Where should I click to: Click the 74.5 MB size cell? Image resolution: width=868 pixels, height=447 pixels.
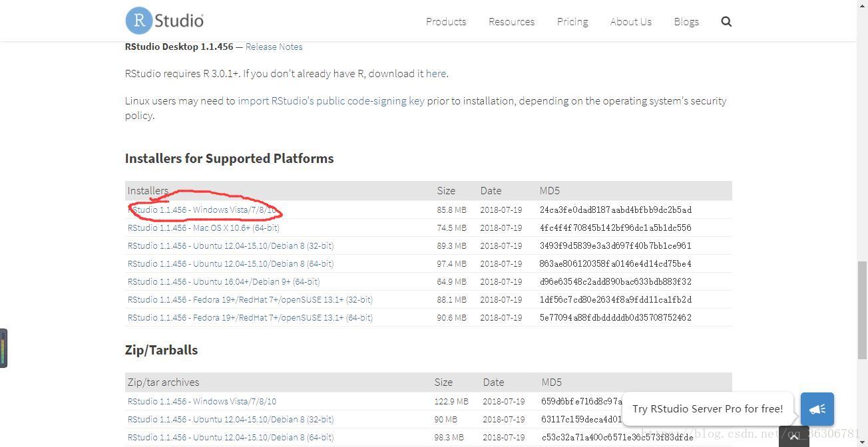451,227
